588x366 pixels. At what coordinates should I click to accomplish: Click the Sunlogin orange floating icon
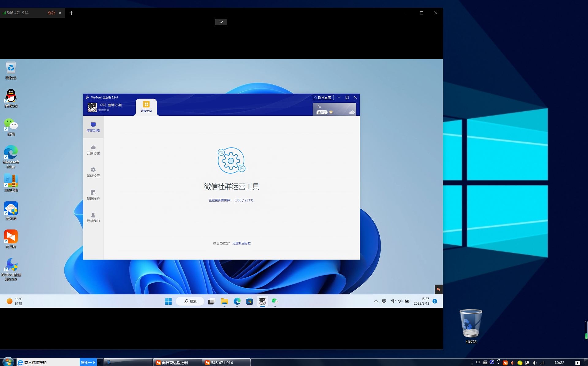click(438, 289)
